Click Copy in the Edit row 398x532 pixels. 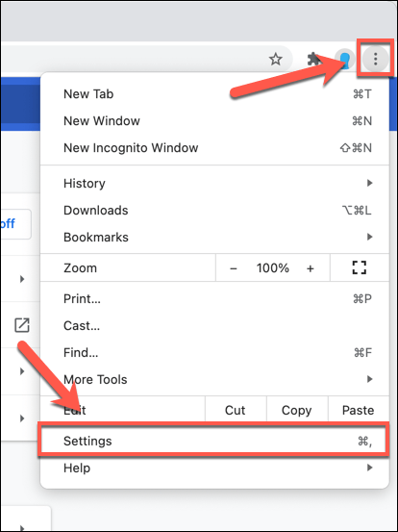point(297,410)
